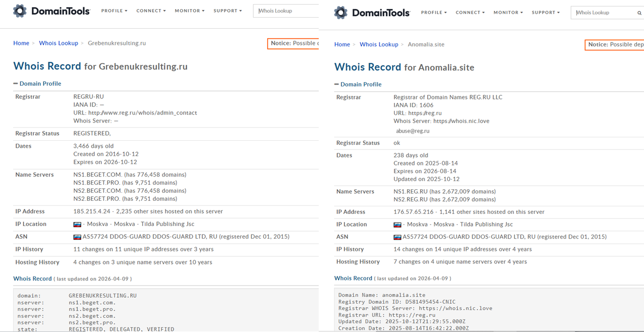Open CONNECT dropdown in right window
The width and height of the screenshot is (644, 332).
[470, 13]
